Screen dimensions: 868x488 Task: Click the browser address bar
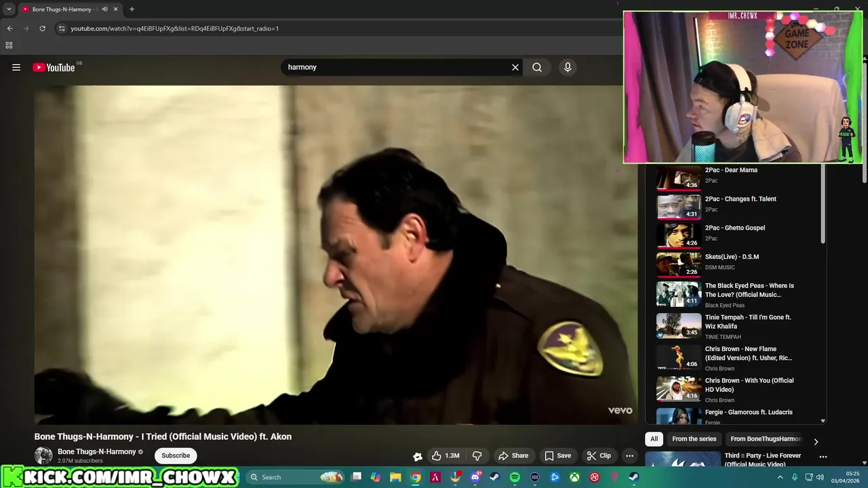(339, 28)
